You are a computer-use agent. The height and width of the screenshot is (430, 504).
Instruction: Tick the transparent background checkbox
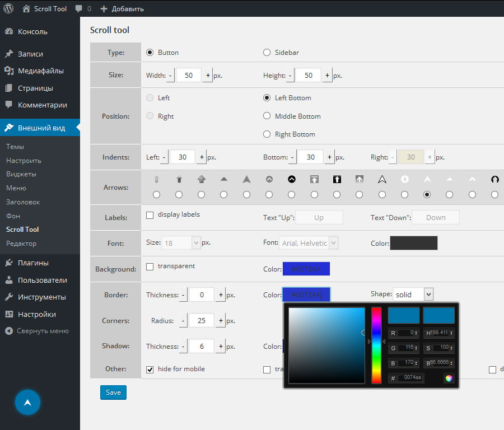pos(150,267)
